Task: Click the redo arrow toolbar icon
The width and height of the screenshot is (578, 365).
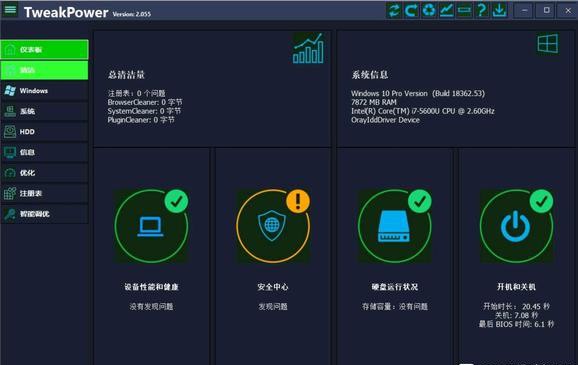Action: pyautogui.click(x=411, y=10)
